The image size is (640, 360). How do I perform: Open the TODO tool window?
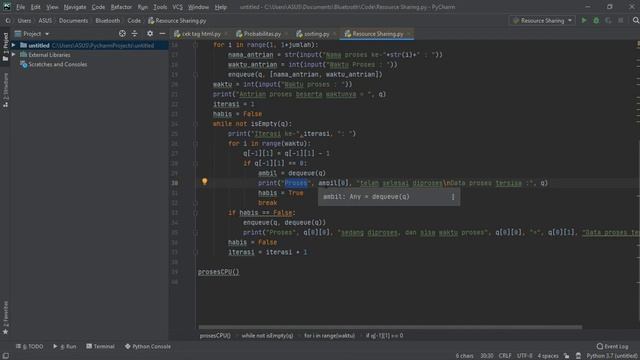point(29,347)
